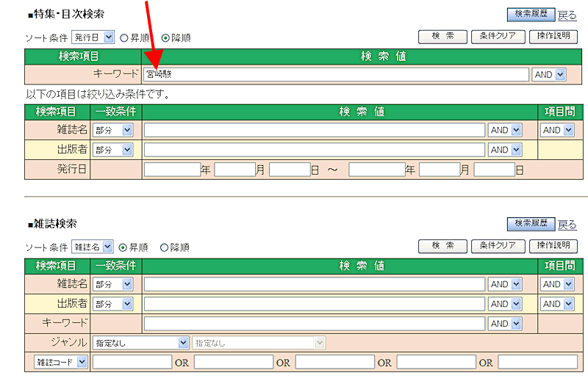Open 部分 match dropdown for 雑誌名 in 雑誌検索
This screenshot has height=381, width=588.
click(x=112, y=284)
